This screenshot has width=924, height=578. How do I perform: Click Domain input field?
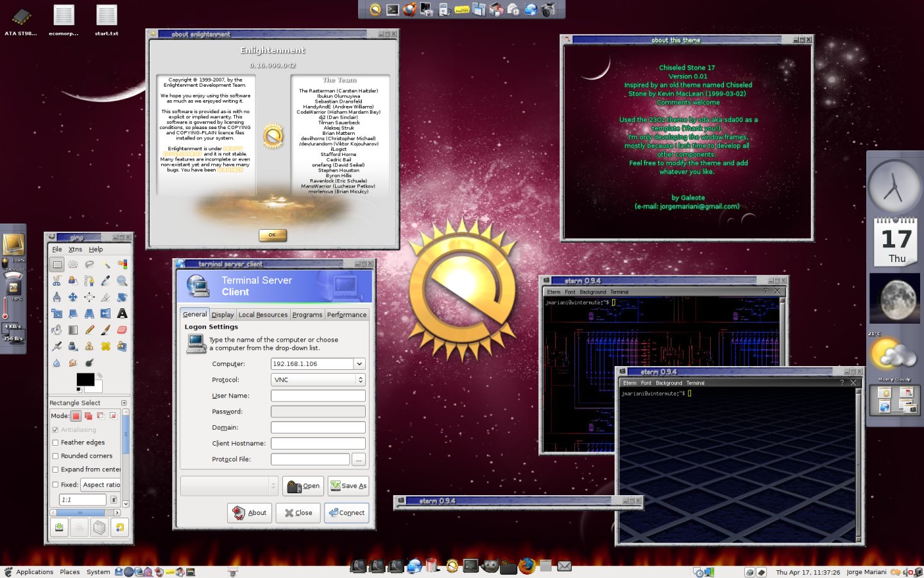pyautogui.click(x=318, y=427)
